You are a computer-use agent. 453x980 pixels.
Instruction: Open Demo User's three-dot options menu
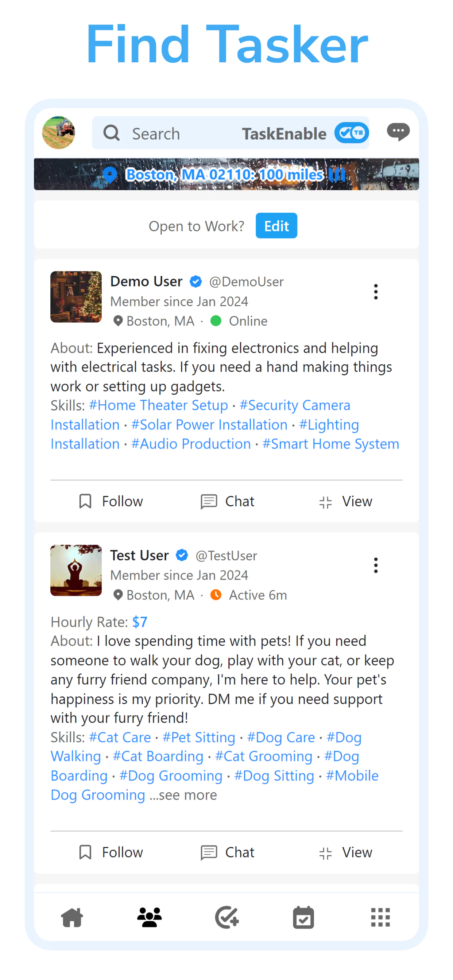[375, 292]
